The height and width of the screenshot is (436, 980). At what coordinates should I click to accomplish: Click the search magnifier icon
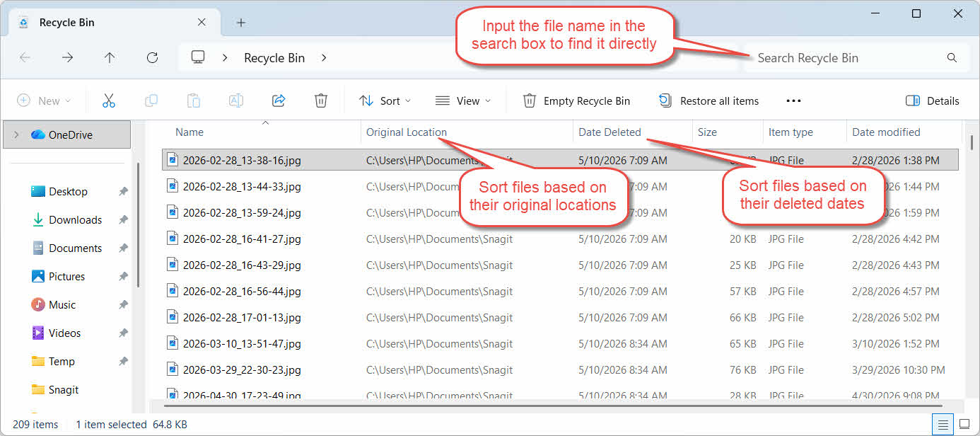point(952,58)
